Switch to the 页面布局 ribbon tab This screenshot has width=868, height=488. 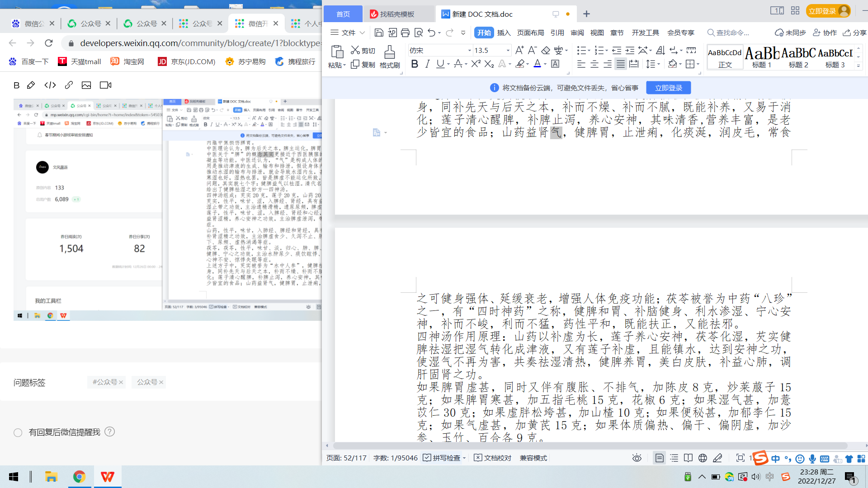point(530,33)
